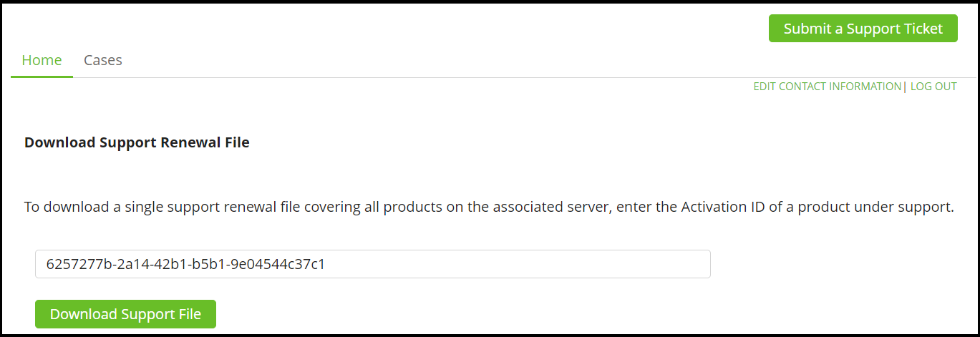
Task: View your support cases list
Action: tap(103, 60)
